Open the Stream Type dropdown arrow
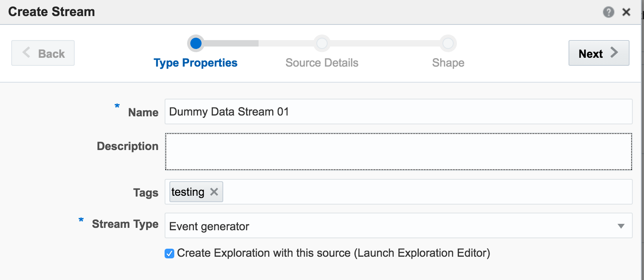 (x=621, y=226)
